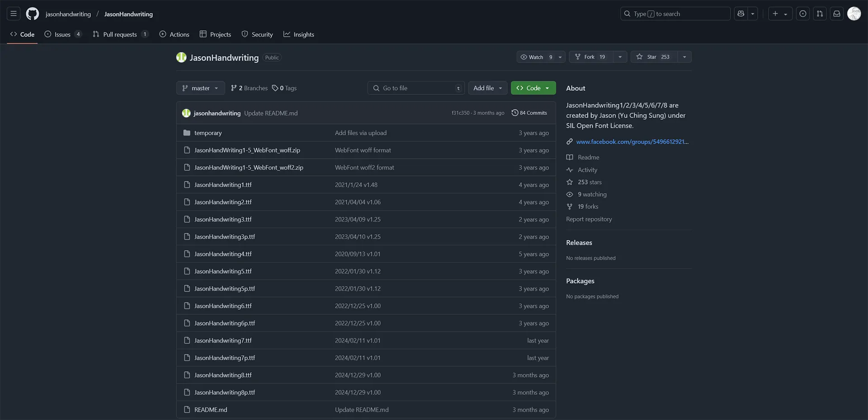Click file icon beside JasonHandwriting8p.ttf
The height and width of the screenshot is (420, 868).
[x=187, y=392]
